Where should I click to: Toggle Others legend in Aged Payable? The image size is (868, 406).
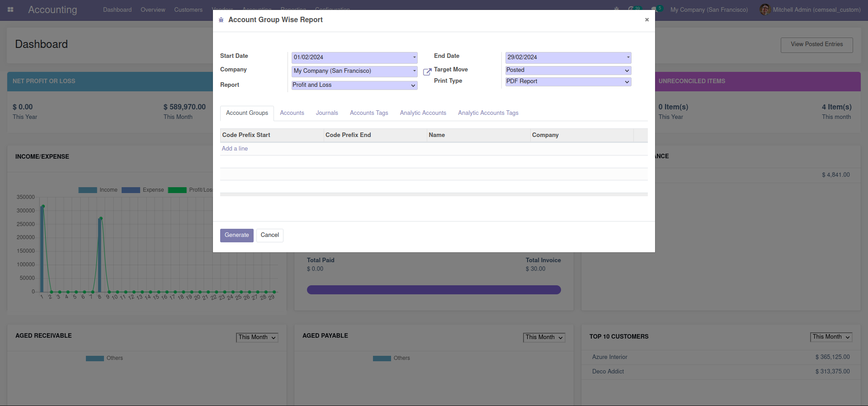point(392,358)
